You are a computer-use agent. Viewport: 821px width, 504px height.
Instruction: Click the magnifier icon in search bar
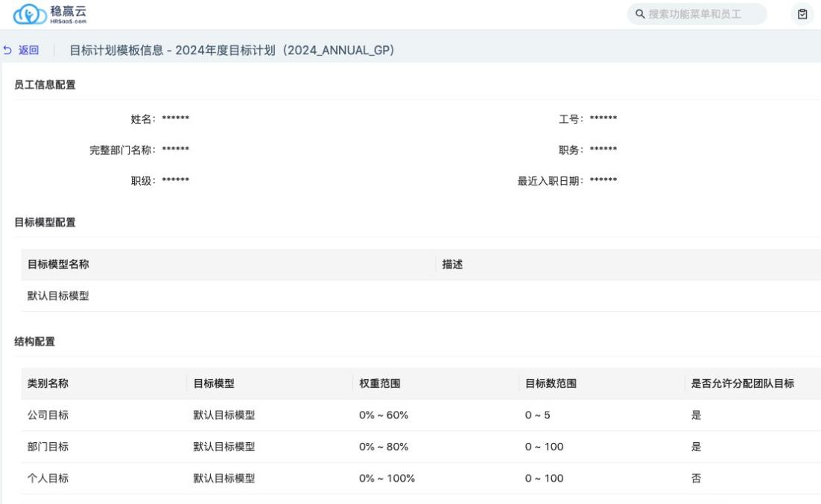[640, 14]
